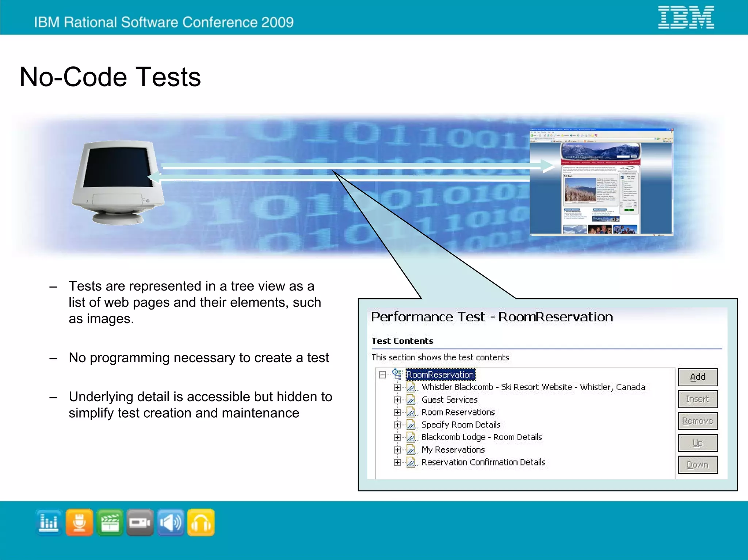This screenshot has height=560, width=748.
Task: Click the gray video camera icon
Action: coord(140,523)
